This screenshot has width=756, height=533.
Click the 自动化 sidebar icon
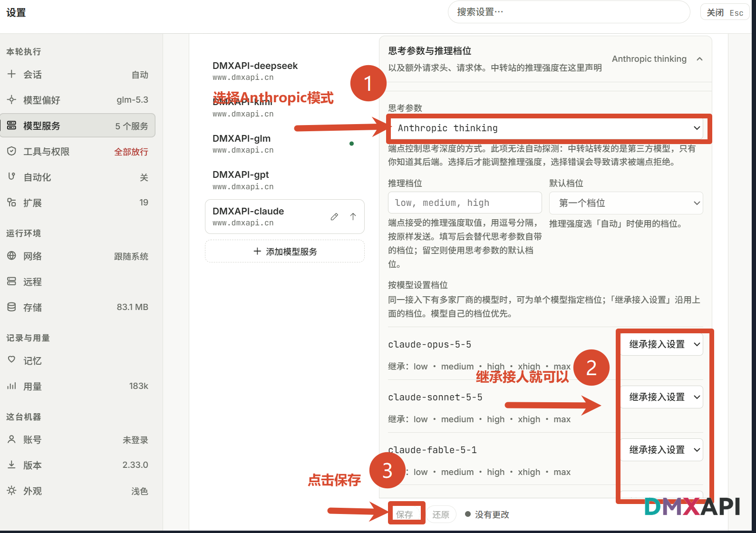[x=11, y=177]
